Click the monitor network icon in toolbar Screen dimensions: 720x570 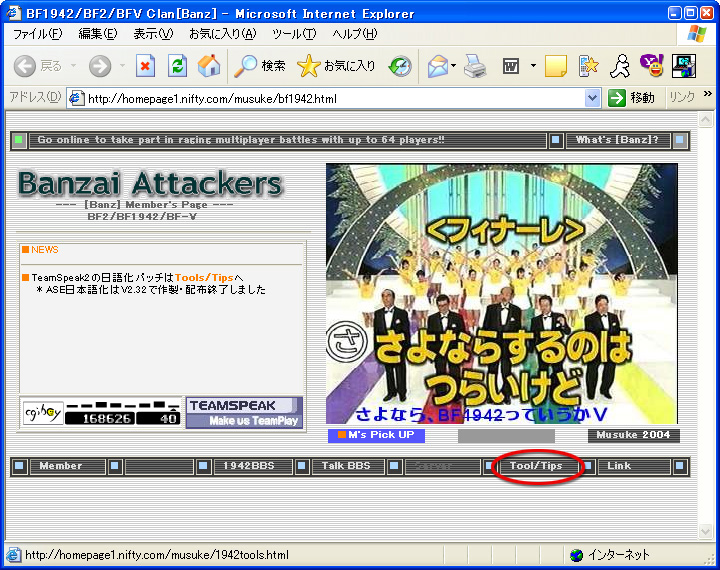pyautogui.click(x=684, y=66)
